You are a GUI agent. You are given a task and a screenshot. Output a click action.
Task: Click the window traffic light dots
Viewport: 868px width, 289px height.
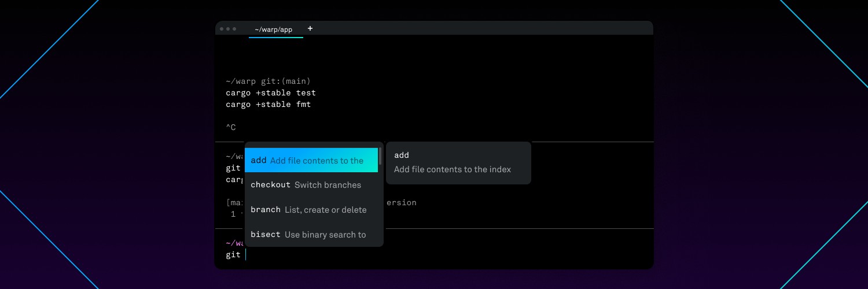click(228, 29)
